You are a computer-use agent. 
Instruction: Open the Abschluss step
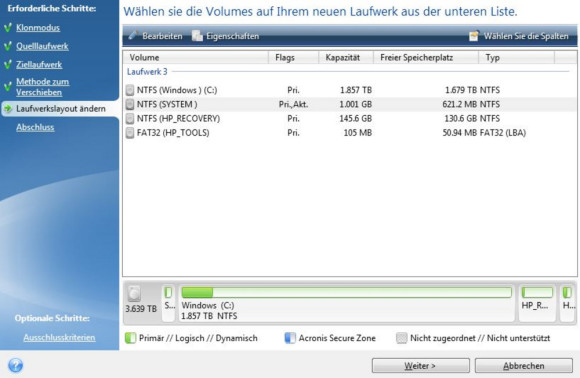35,127
